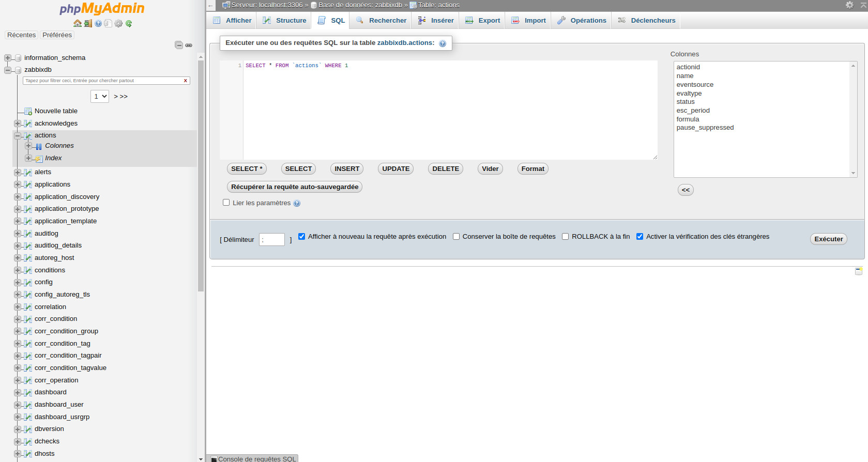Open help icon beside Lier les paramètres
The width and height of the screenshot is (868, 462).
coord(297,203)
